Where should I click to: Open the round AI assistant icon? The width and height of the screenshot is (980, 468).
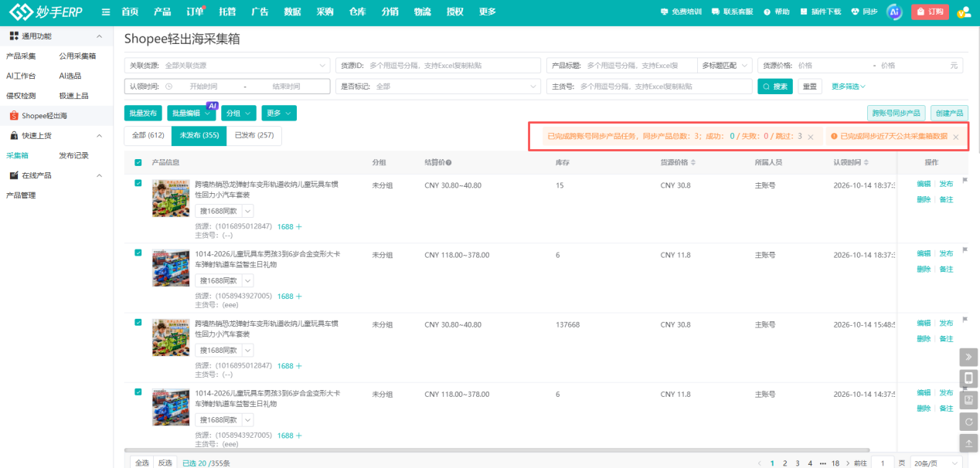tap(894, 12)
